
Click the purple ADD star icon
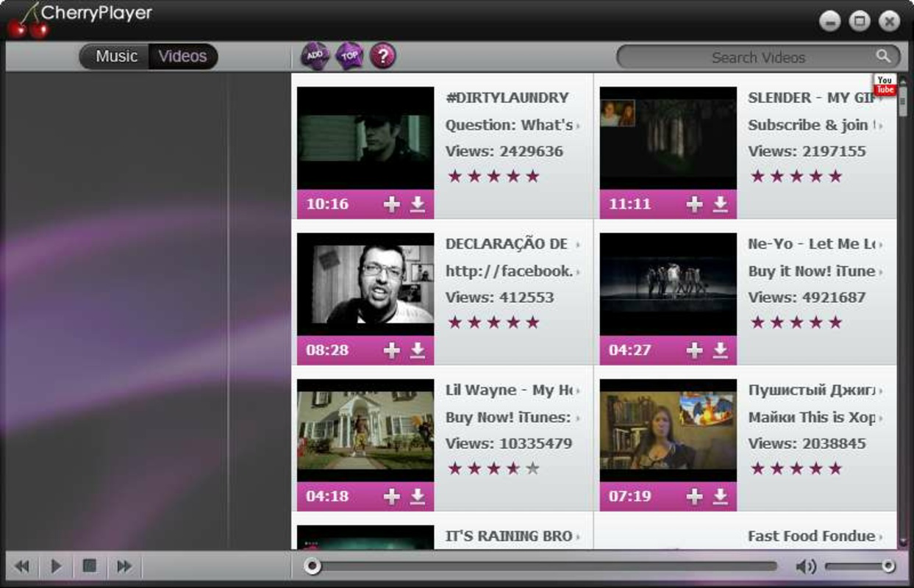(x=315, y=55)
